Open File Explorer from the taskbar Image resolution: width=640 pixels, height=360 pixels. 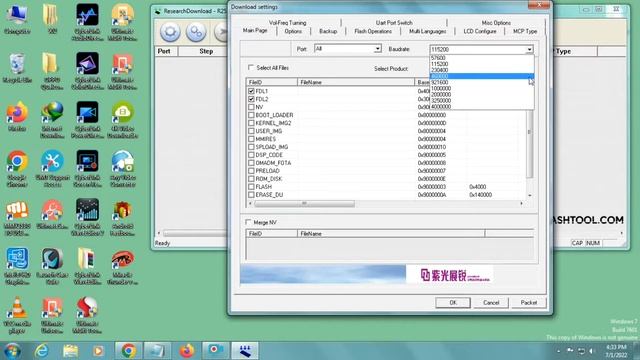pyautogui.click(x=71, y=351)
